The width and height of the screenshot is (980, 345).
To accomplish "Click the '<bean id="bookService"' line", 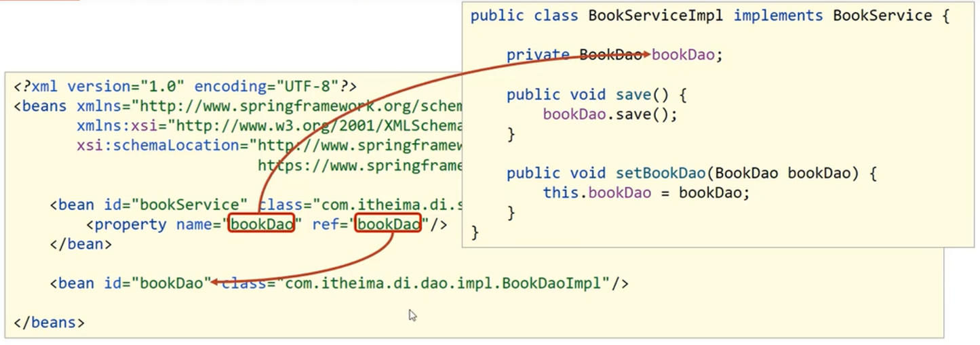I will pos(256,205).
